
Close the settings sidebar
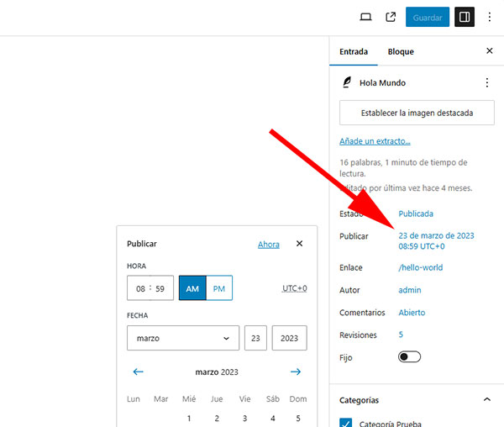489,50
